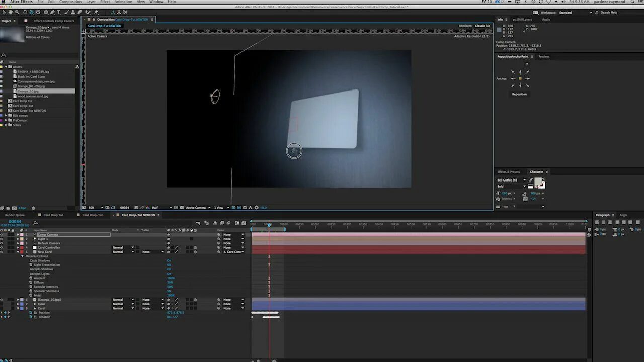Switch to the Card Drop Tut timeline tab
The image size is (644, 362).
[x=53, y=215]
